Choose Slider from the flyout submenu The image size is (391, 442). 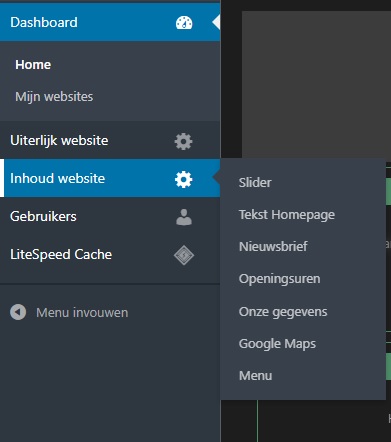coord(255,182)
